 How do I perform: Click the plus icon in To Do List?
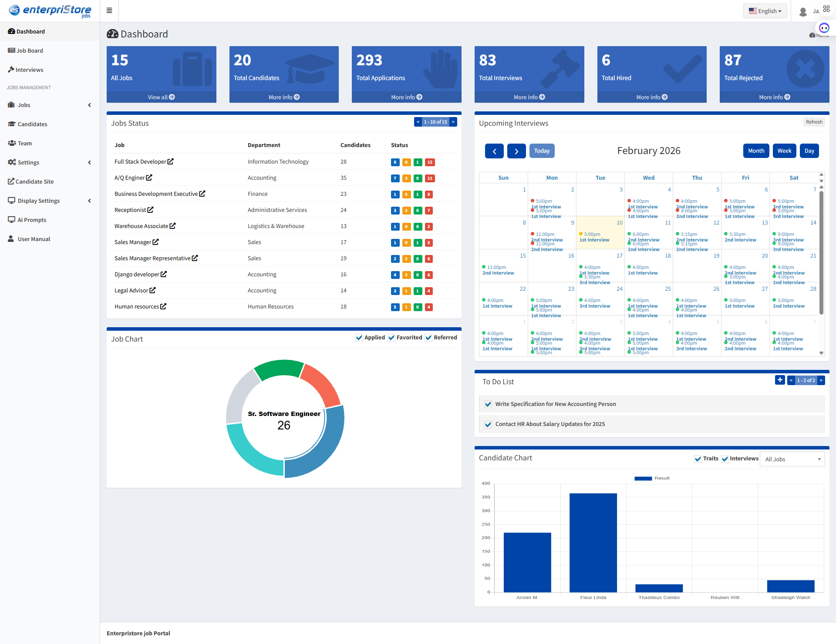coord(780,380)
